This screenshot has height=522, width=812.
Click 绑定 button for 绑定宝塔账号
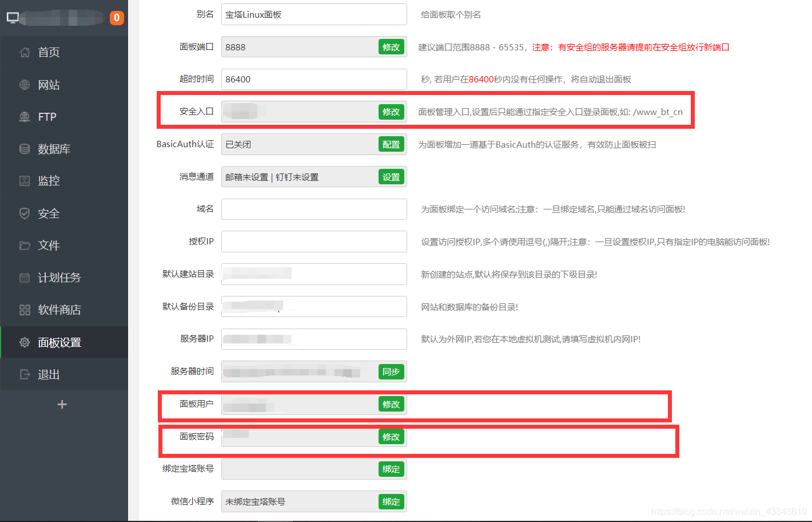coord(391,469)
